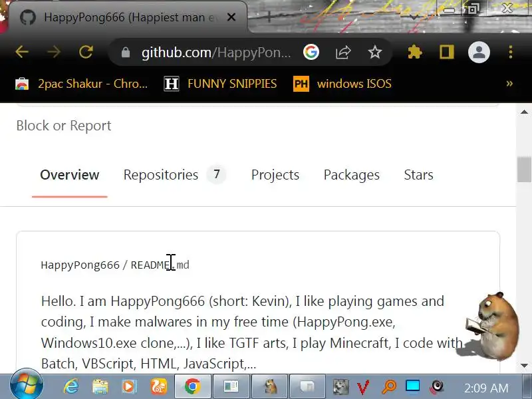Screen dimensions: 532x399
Task: Open the Extensions puzzle icon
Action: tap(414, 53)
